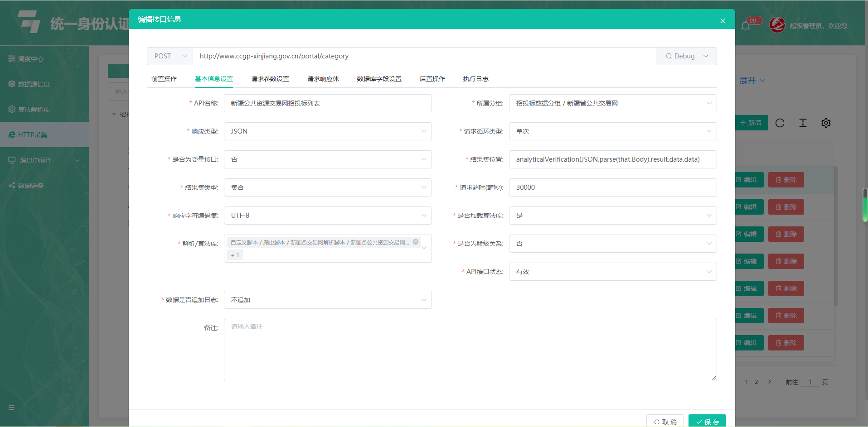The image size is (868, 427).
Task: Open the 响应字符编码集 UTF-8 dropdown
Action: tap(328, 216)
